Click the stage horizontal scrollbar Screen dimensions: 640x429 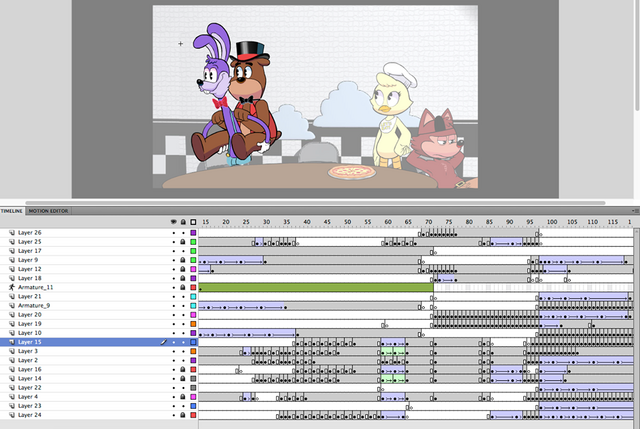315,203
